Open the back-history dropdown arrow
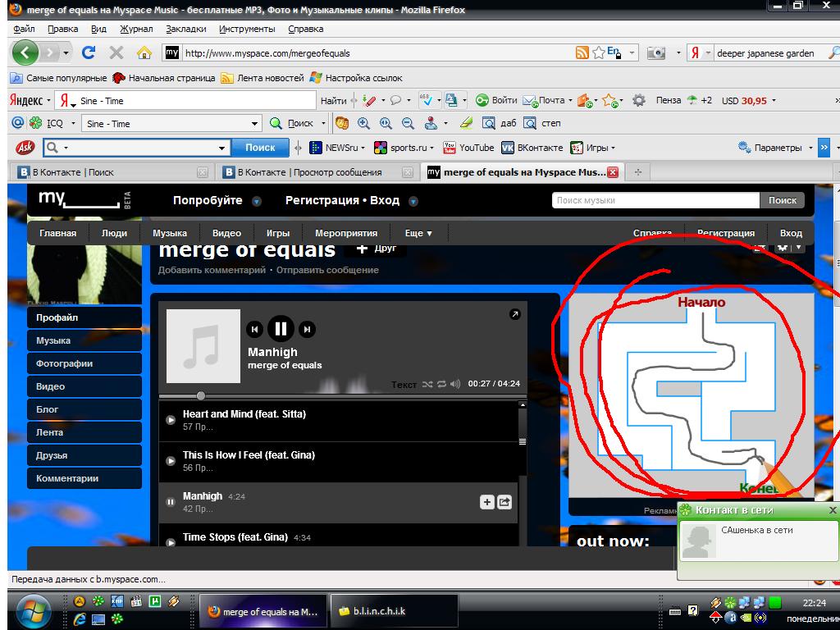Image resolution: width=840 pixels, height=630 pixels. click(x=66, y=52)
